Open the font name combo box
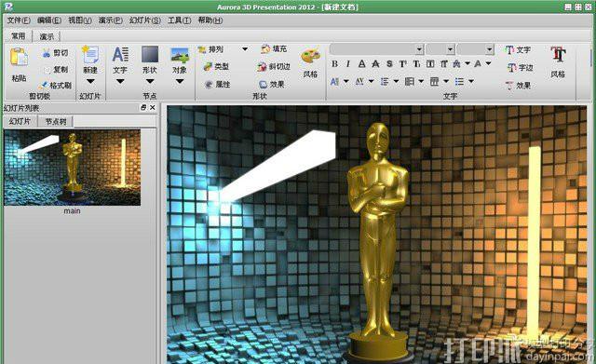Viewport: 596px width, 364px height. (376, 49)
